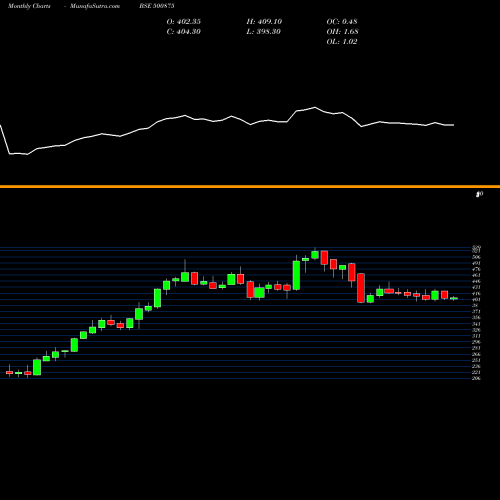Click the 401 price axis label
Screen dimensions: 500x500
tap(477, 299)
